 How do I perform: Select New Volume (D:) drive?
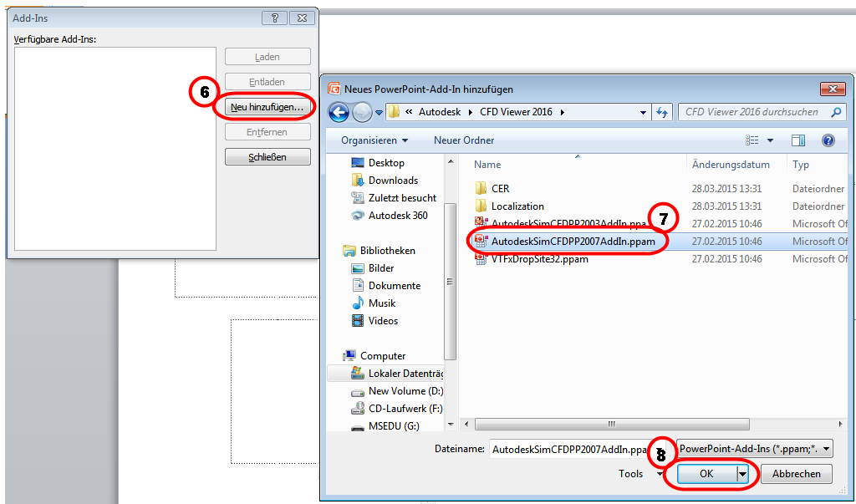coord(405,391)
